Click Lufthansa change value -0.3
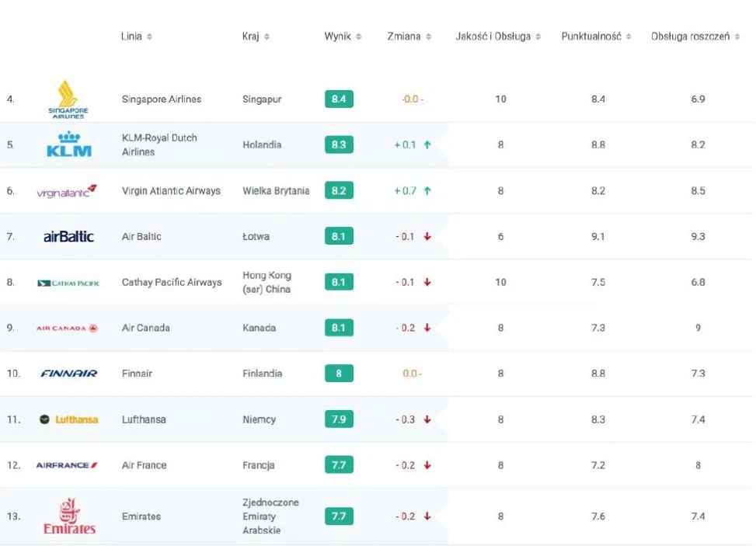The width and height of the screenshot is (756, 546). 406,419
